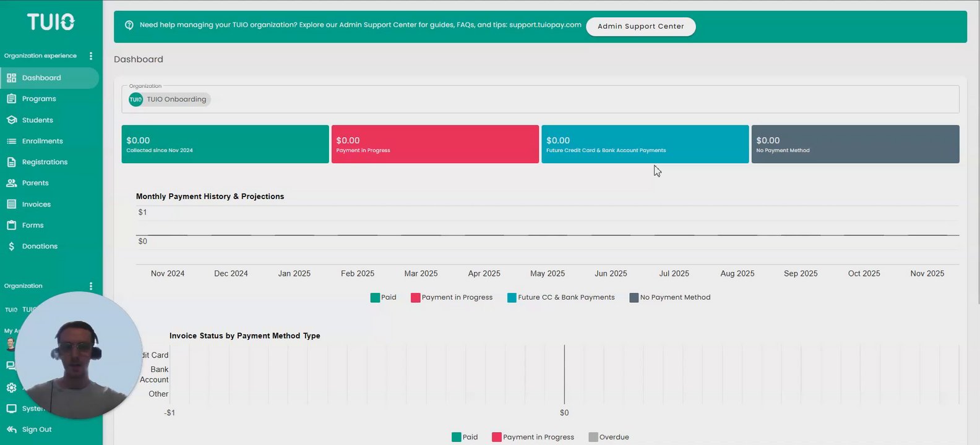Screen dimensions: 980x445
Task: Select Dashboard in the sidebar menu
Action: (41, 78)
